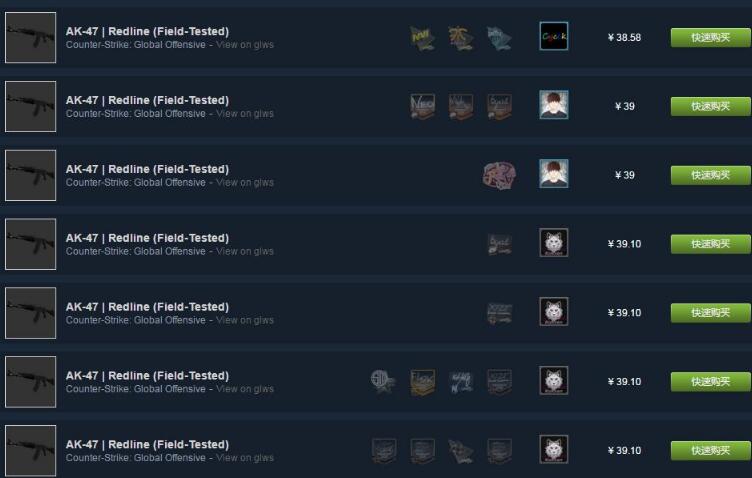The height and width of the screenshot is (478, 752).
Task: Click the AK-47 thumbnail on the fifth listing
Action: (x=31, y=313)
